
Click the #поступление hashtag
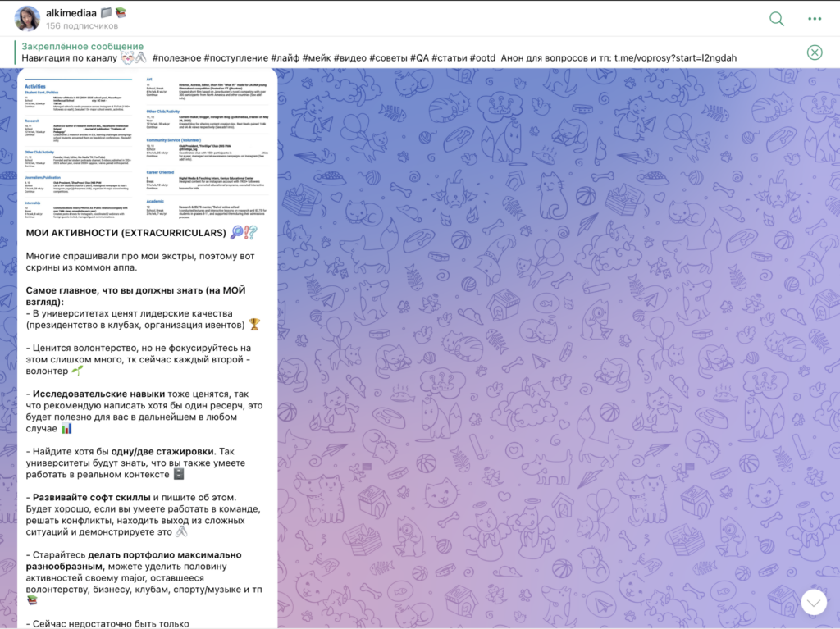(236, 58)
